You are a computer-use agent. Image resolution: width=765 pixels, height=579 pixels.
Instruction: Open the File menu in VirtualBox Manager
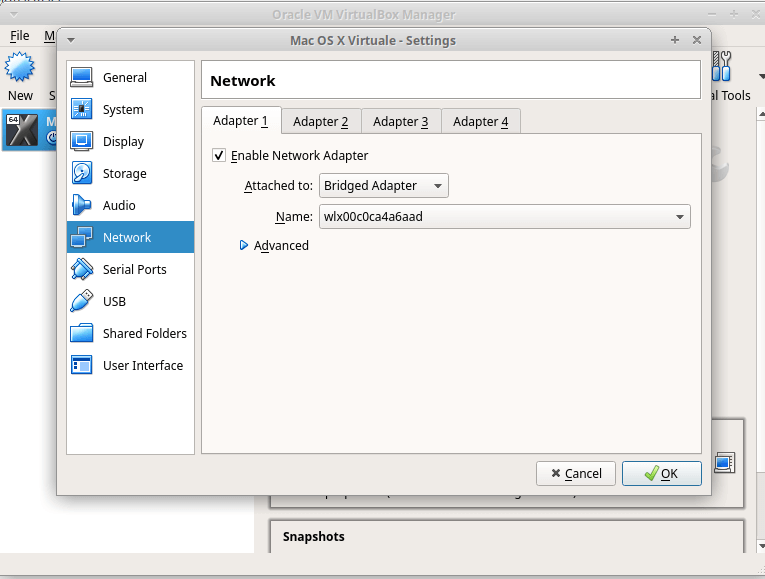pos(20,36)
